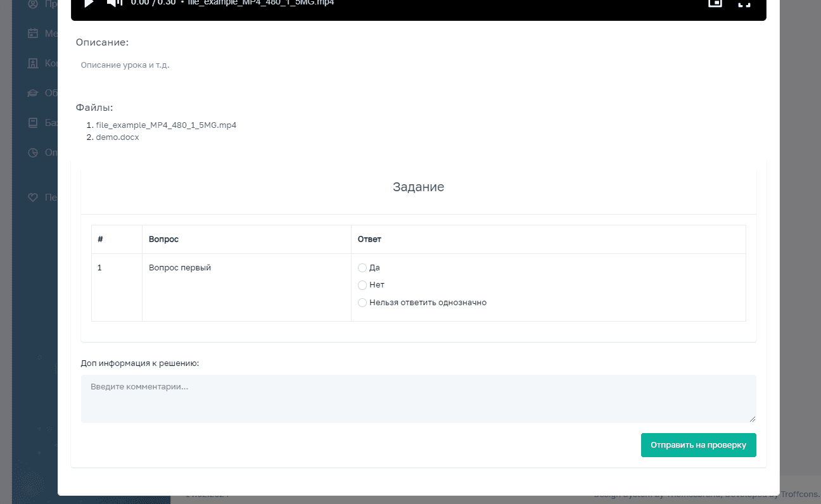The height and width of the screenshot is (504, 821).
Task: Open the demo.docx file link
Action: [x=117, y=137]
